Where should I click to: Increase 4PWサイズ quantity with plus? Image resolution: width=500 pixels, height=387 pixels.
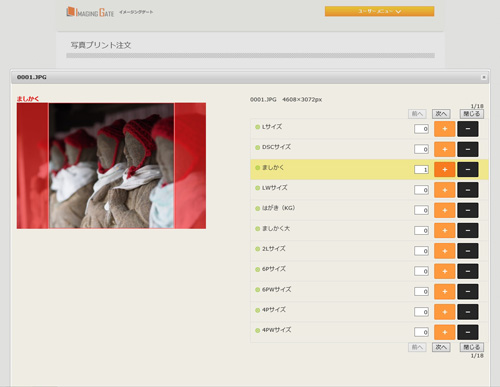click(x=444, y=332)
